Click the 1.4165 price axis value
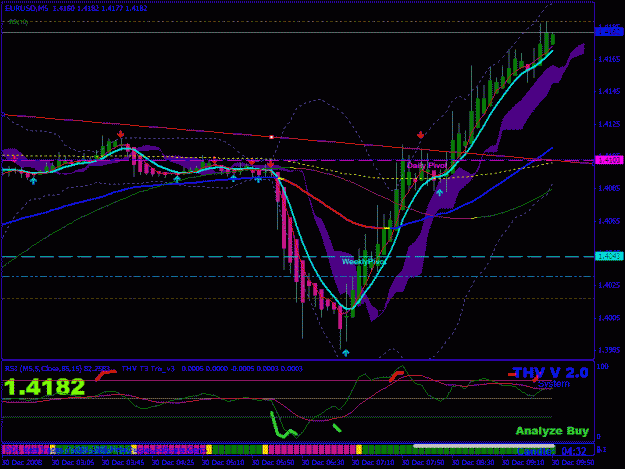The image size is (625, 469). click(x=609, y=59)
